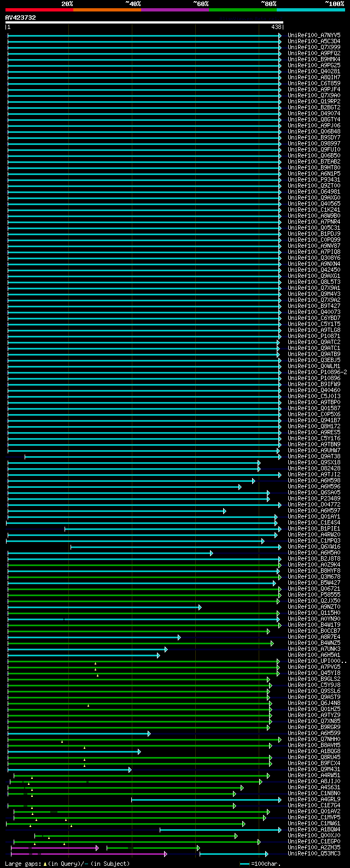Select label UniRef100_A6H598
Screen dimensions: 350x868
point(314,480)
